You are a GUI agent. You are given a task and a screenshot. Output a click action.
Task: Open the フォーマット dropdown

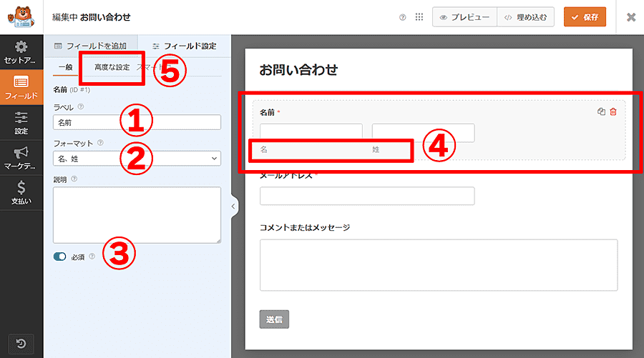tap(137, 159)
